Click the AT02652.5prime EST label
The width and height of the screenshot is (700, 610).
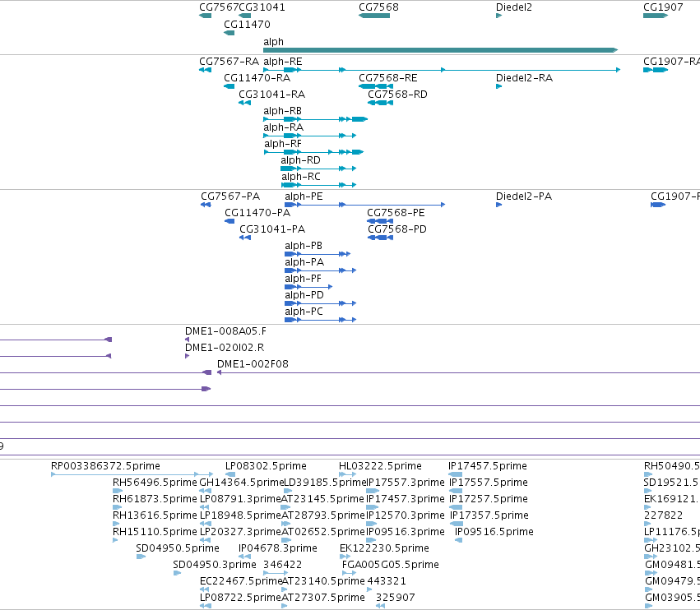point(323,531)
